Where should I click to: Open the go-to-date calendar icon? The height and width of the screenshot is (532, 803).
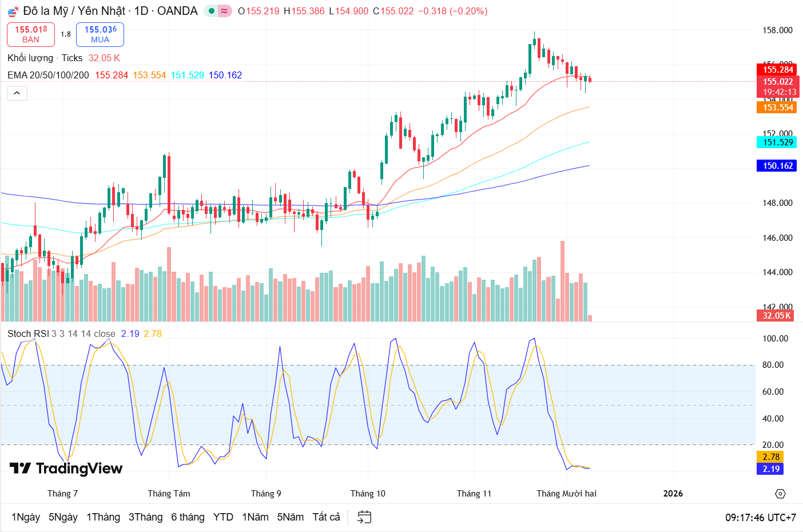(x=364, y=517)
